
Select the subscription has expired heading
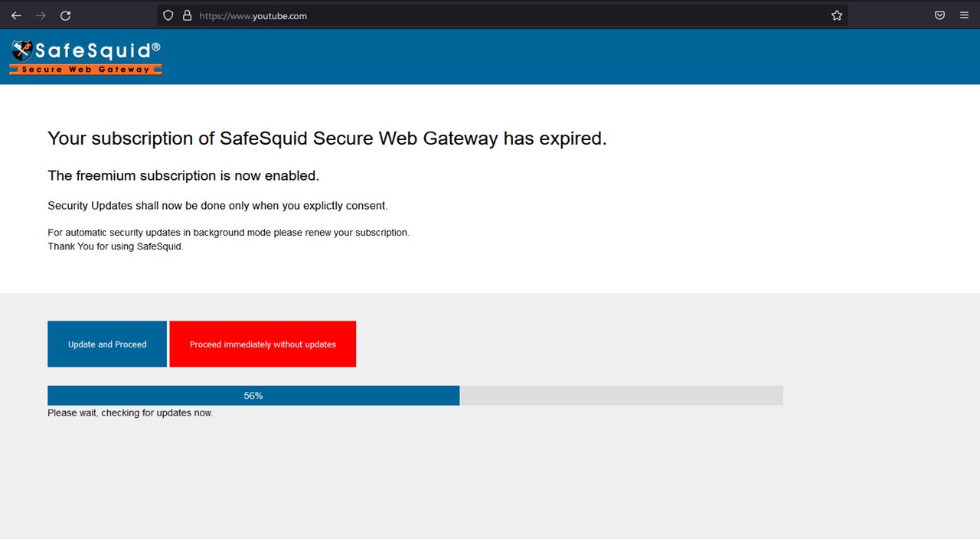327,139
